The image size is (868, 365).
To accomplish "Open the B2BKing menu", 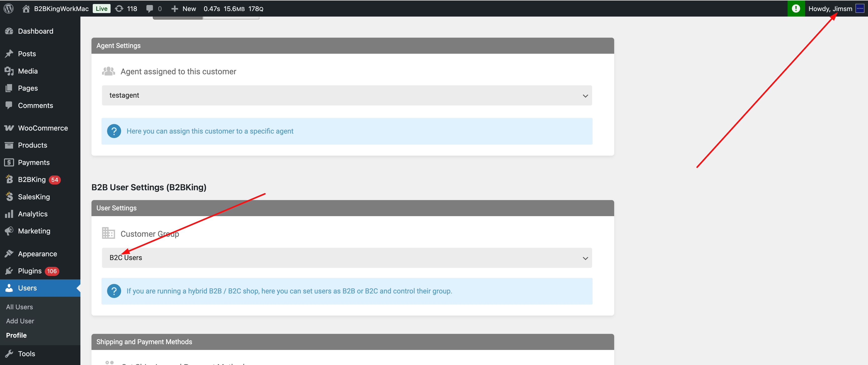I will point(32,179).
